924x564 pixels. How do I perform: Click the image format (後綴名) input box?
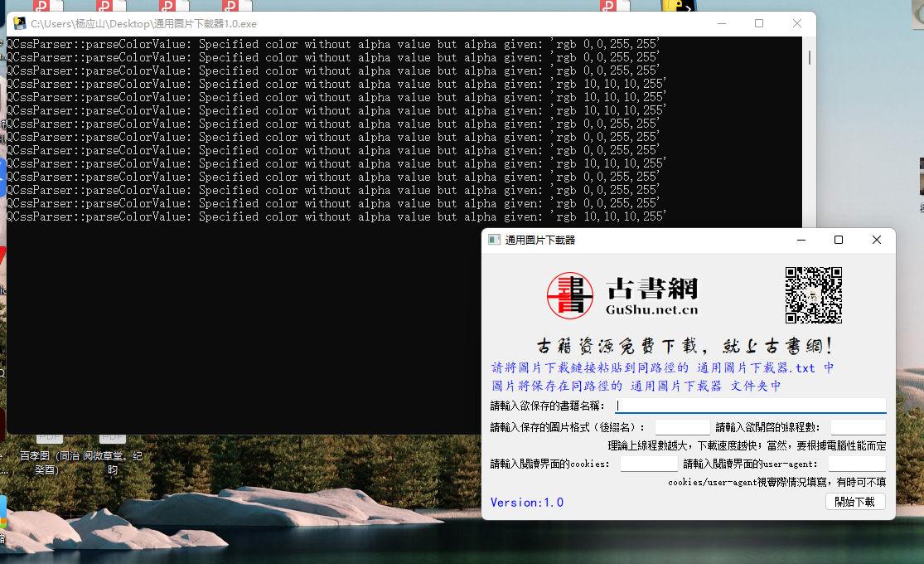(x=682, y=426)
